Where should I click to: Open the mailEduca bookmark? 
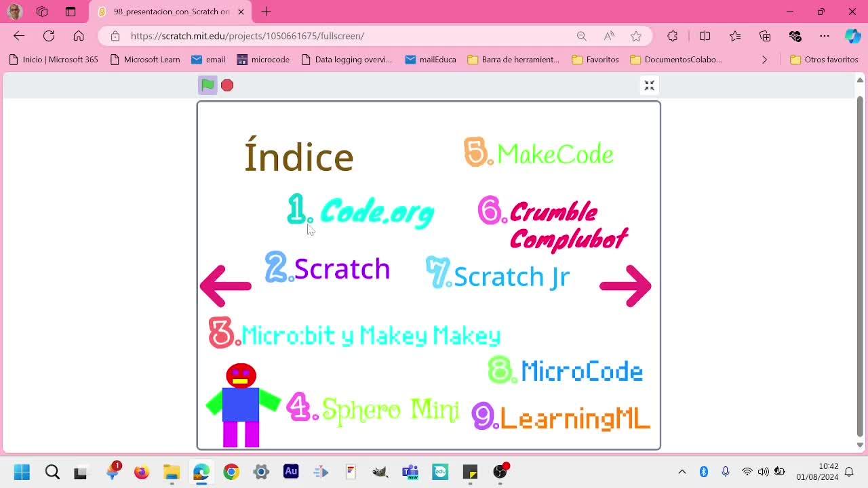431,60
